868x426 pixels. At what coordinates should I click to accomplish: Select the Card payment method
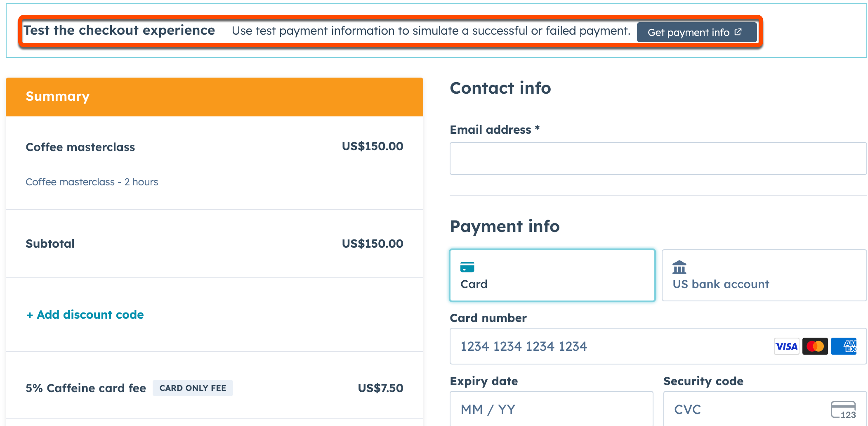tap(552, 275)
